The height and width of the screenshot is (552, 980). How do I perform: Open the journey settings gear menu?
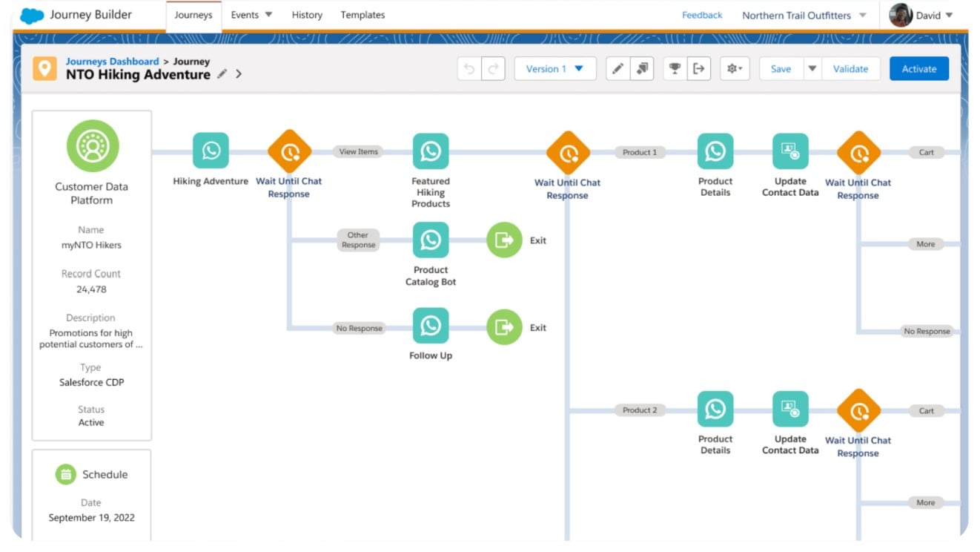tap(735, 68)
